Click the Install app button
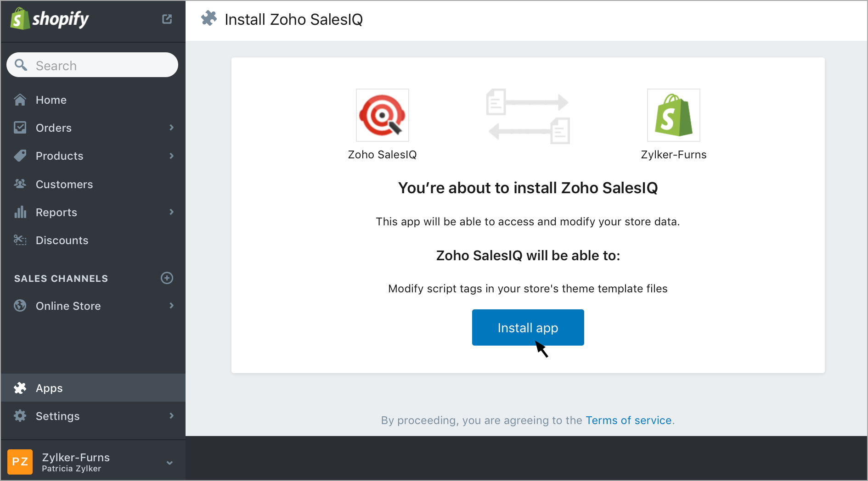Screen dimensions: 868x481 click(x=528, y=327)
